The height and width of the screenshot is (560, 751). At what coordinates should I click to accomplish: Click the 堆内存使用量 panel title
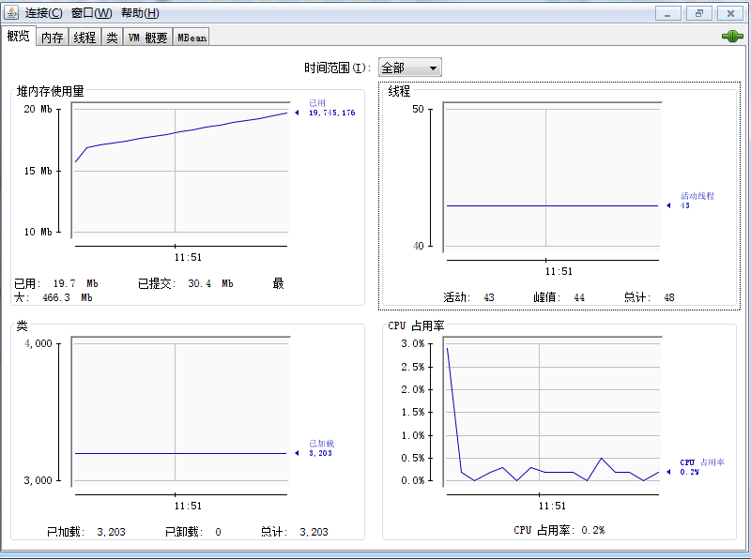(x=50, y=91)
